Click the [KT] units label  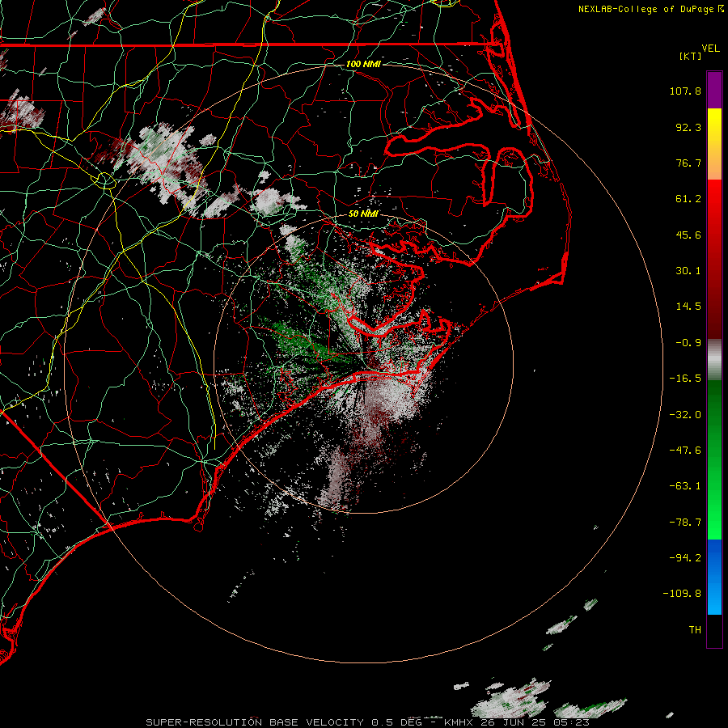click(691, 56)
